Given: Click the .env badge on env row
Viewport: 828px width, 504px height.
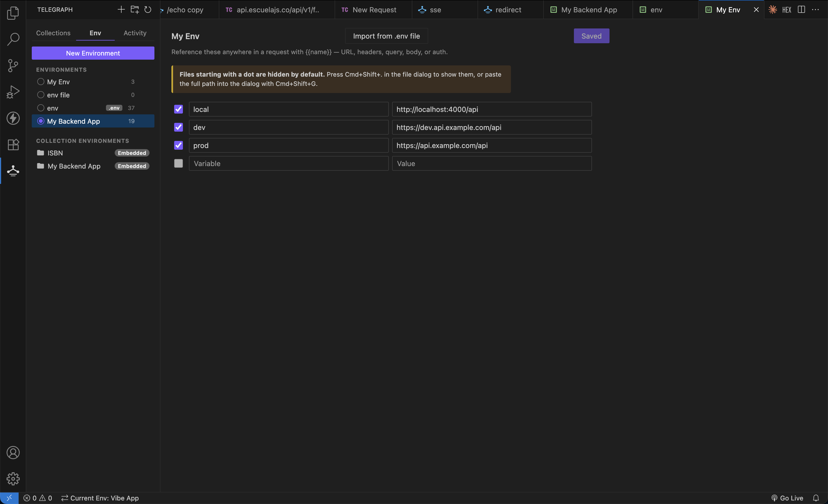Looking at the screenshot, I should pos(114,108).
